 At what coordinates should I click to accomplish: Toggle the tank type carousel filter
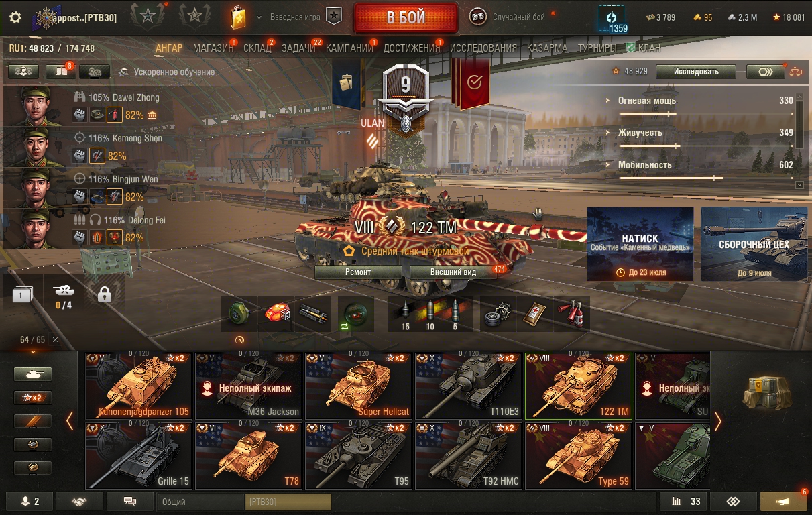[33, 375]
